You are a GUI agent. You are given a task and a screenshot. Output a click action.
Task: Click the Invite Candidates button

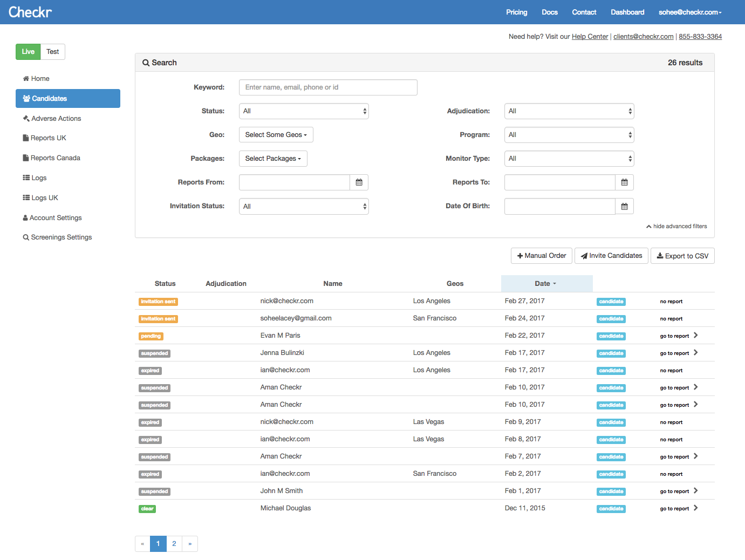pyautogui.click(x=611, y=256)
